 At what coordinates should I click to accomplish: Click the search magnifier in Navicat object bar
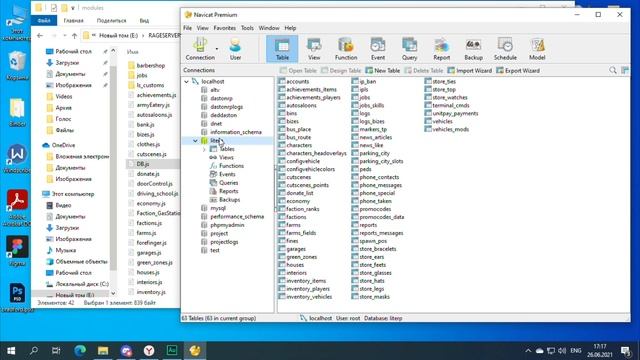[613, 70]
